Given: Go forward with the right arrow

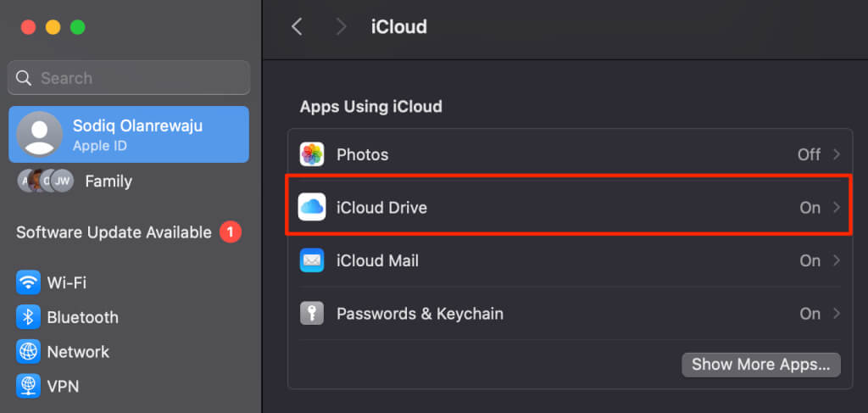Looking at the screenshot, I should (x=342, y=26).
